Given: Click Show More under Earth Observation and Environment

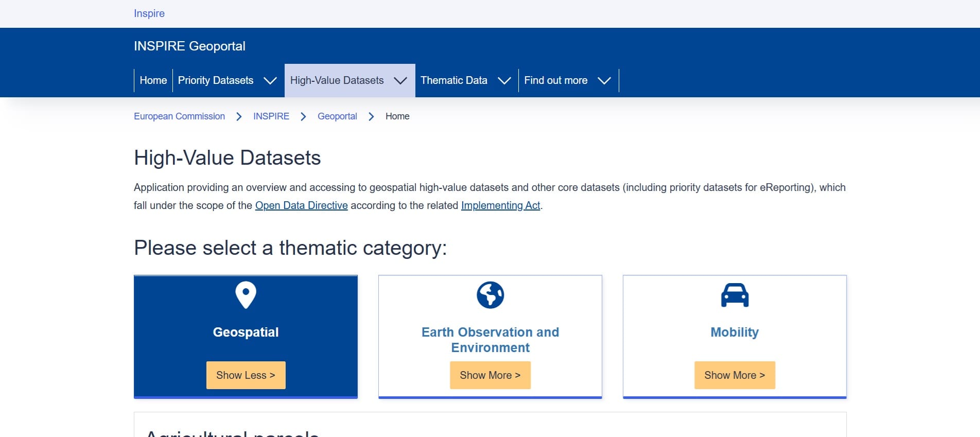Looking at the screenshot, I should point(490,375).
